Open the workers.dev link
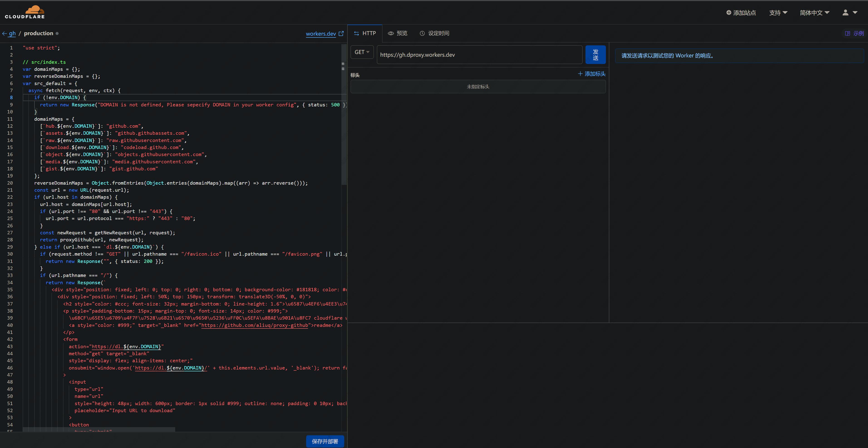This screenshot has width=868, height=448. 321,34
